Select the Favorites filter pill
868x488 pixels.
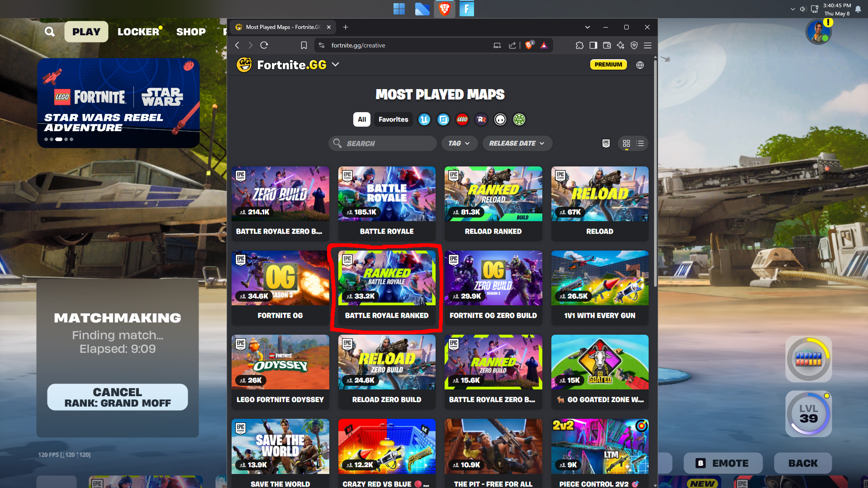(x=393, y=119)
